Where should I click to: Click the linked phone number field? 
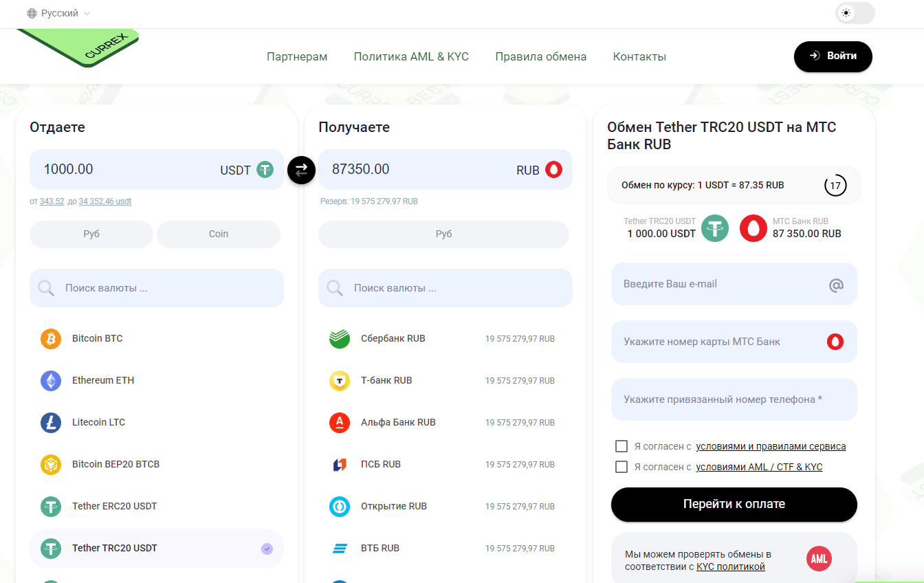(734, 399)
